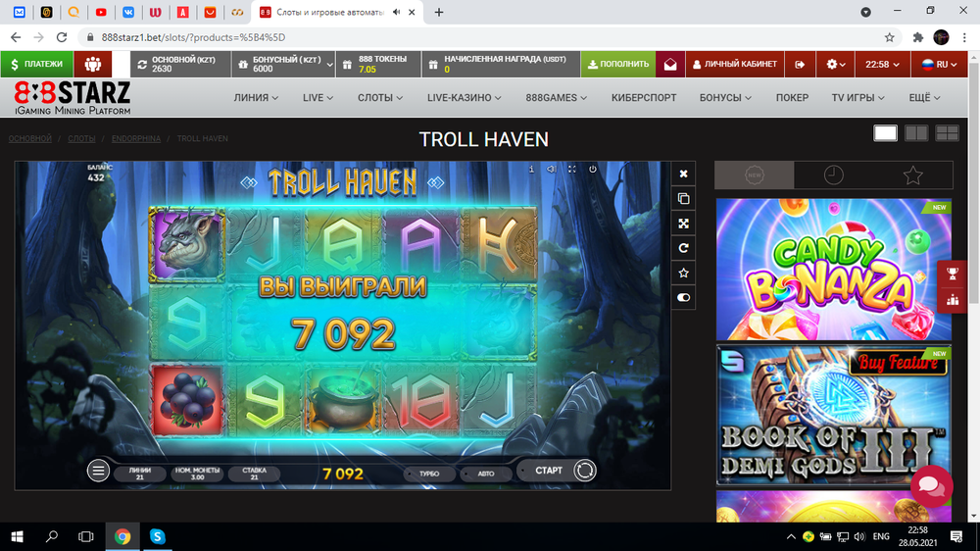Click the ПЛАТЕЖИ payments button
The height and width of the screenshot is (551, 980).
point(37,64)
